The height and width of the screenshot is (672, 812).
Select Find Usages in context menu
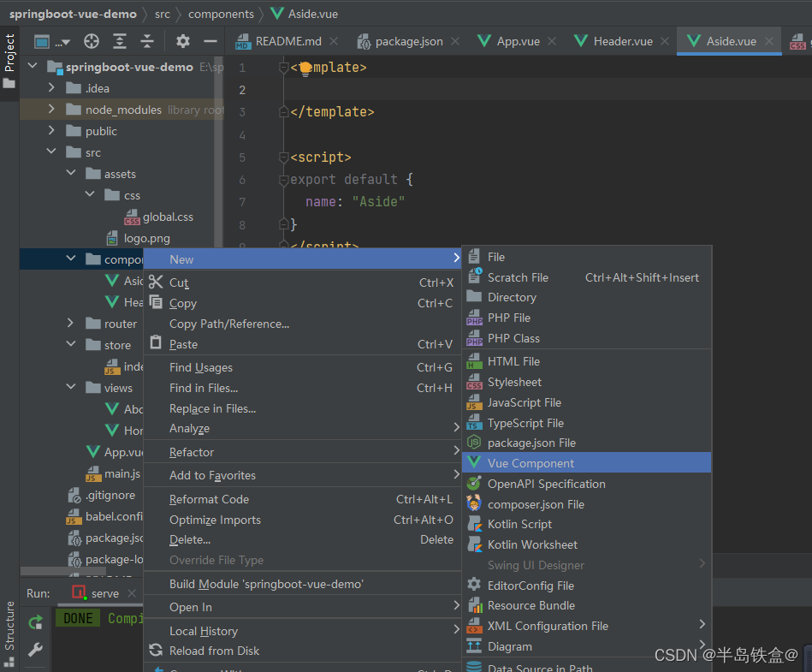pos(302,367)
